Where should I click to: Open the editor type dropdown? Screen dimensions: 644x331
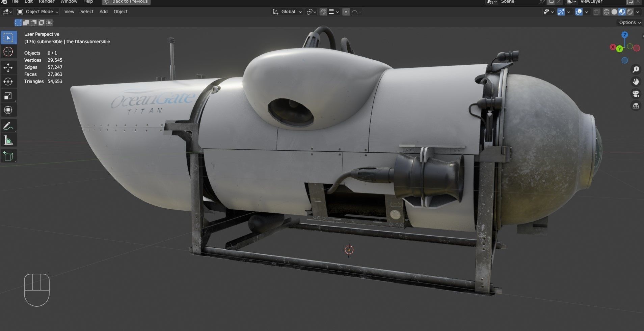(7, 12)
